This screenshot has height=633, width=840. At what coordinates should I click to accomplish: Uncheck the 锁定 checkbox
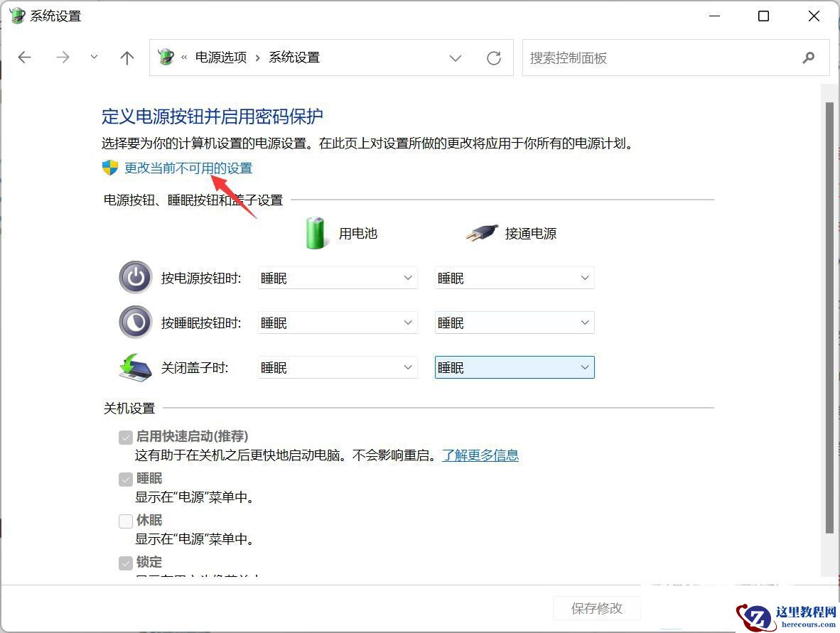(x=126, y=562)
